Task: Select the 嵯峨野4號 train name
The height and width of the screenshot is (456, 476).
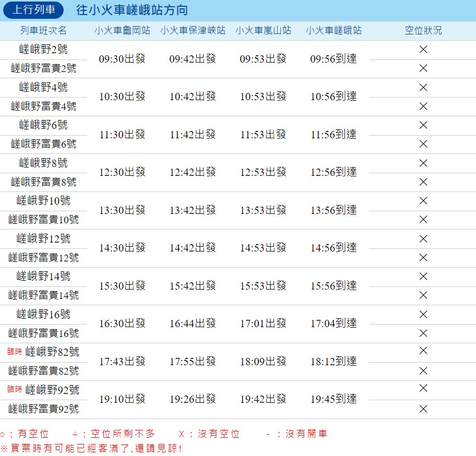Action: [43, 87]
